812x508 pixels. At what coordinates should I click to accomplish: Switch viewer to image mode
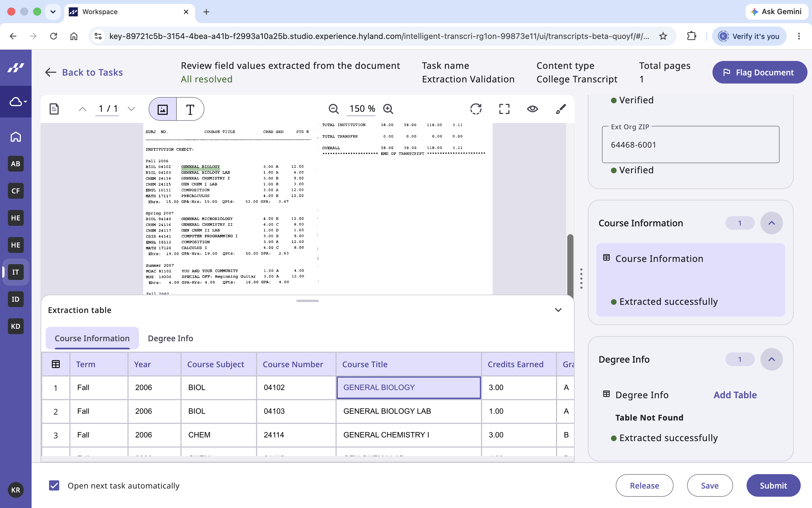(x=163, y=109)
